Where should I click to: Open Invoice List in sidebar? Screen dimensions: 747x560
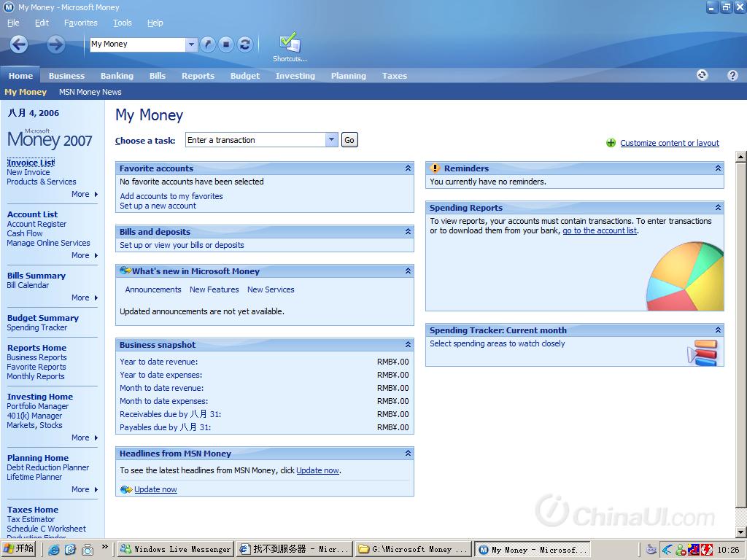(x=31, y=163)
